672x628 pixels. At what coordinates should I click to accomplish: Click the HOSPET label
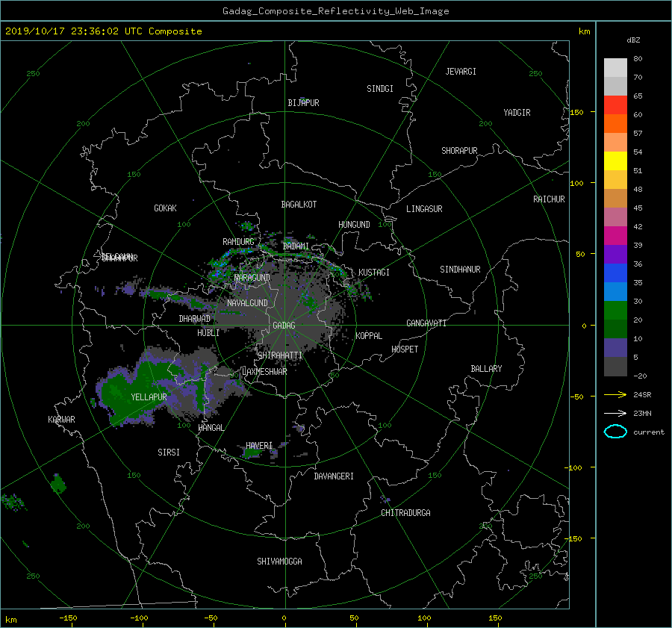pyautogui.click(x=405, y=349)
